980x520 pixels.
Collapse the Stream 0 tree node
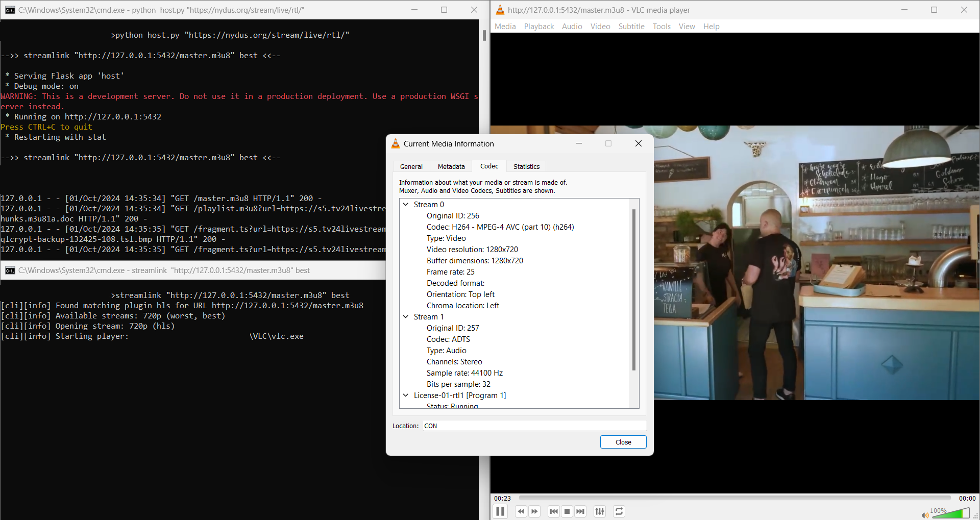406,205
